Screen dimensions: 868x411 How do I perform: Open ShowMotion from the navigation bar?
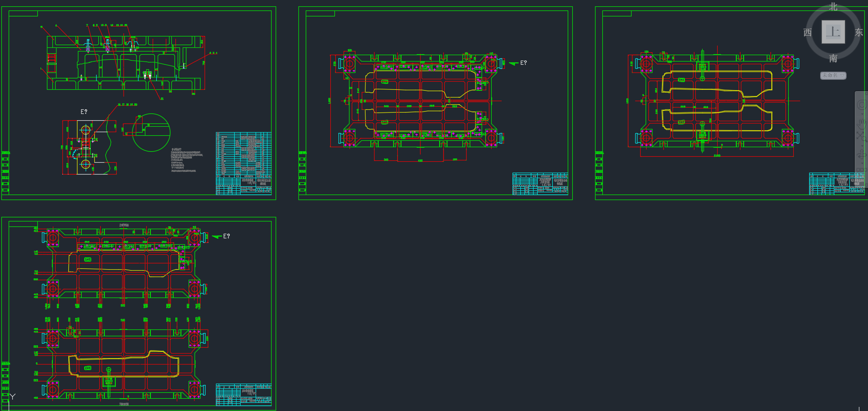(861, 170)
